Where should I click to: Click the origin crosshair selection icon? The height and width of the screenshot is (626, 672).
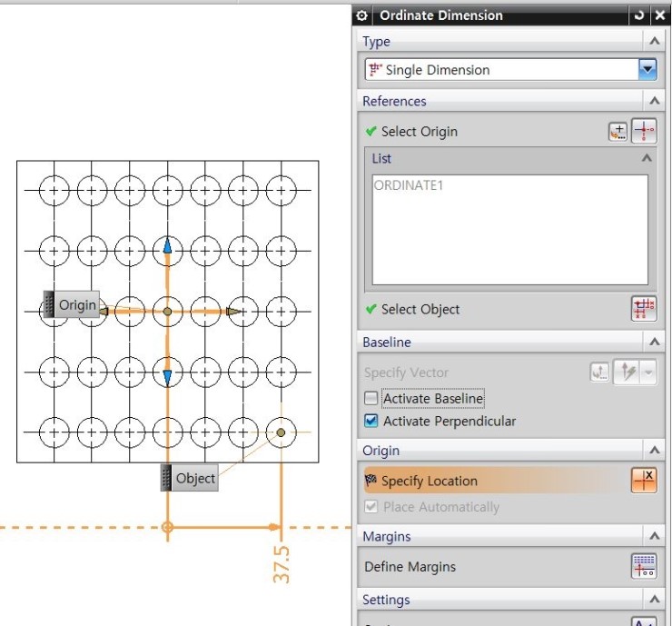coord(644,131)
